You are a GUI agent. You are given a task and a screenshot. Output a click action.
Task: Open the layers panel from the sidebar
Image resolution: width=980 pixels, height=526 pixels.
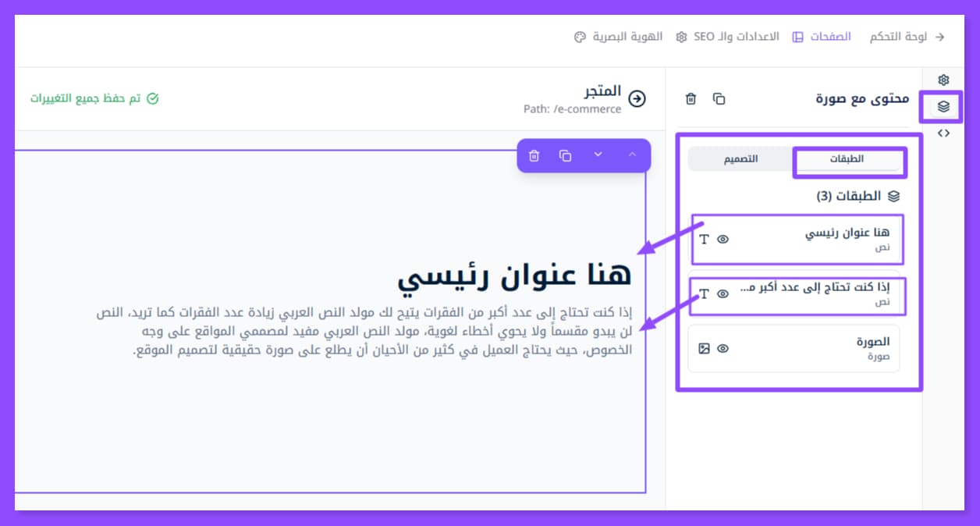tap(943, 107)
